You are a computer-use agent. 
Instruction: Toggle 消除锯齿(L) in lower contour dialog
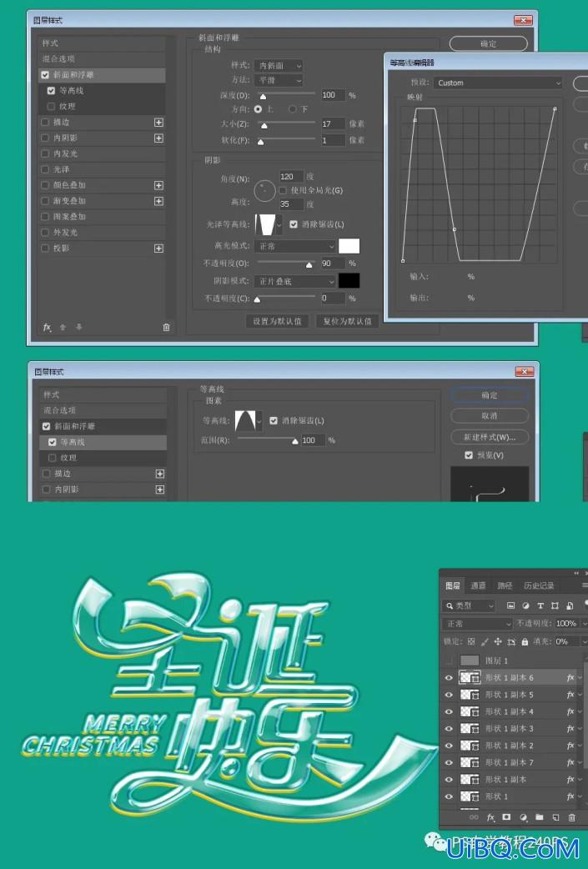click(x=274, y=420)
